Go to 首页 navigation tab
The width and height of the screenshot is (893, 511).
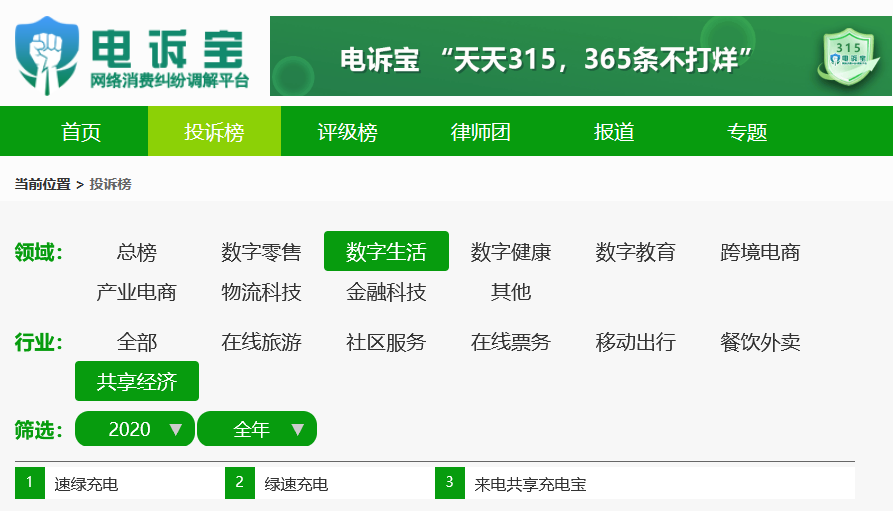tap(81, 132)
